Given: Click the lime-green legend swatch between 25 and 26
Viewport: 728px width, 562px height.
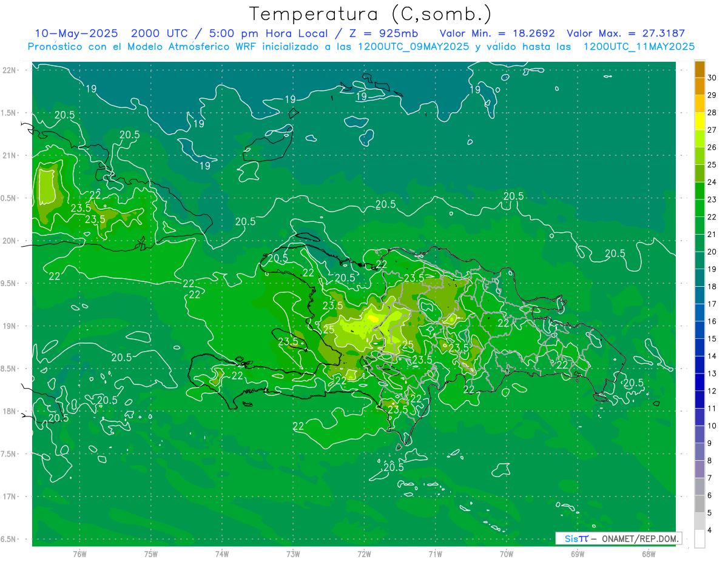Looking at the screenshot, I should tap(699, 156).
